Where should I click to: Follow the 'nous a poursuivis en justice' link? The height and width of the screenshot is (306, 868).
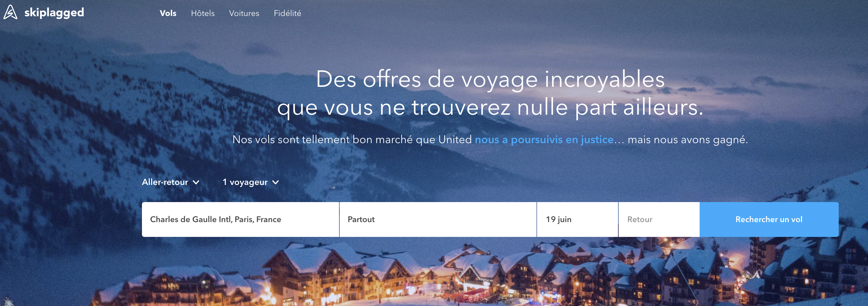click(x=544, y=140)
